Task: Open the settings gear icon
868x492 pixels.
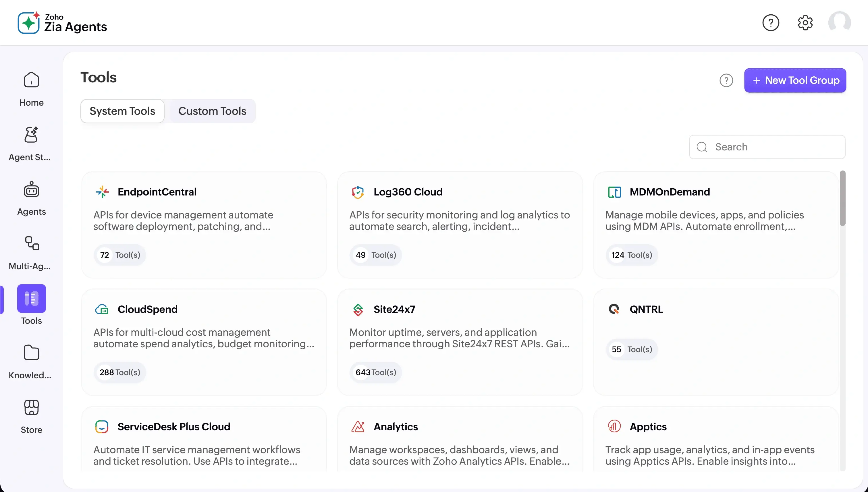Action: pos(805,23)
